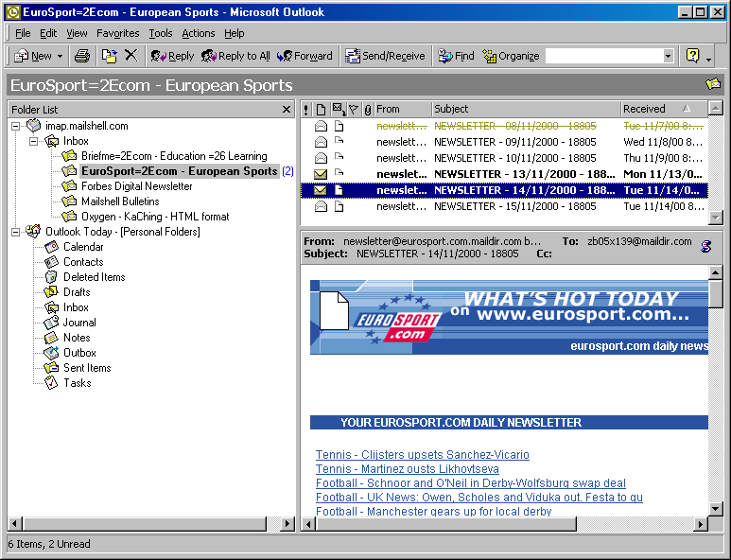Click the Delete X icon in toolbar

(x=131, y=56)
